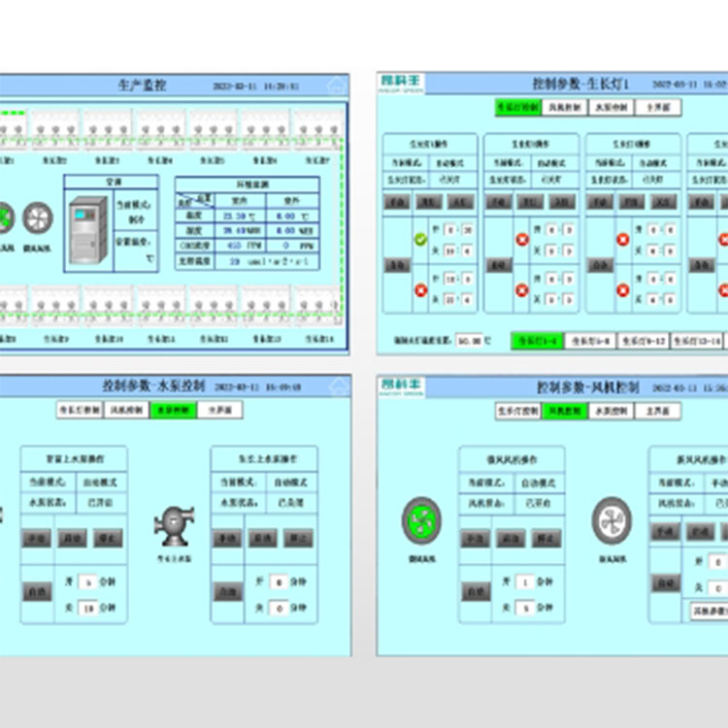Click lower red X in 生长灯3 group
Viewport: 728px width, 728px height.
pyautogui.click(x=623, y=290)
